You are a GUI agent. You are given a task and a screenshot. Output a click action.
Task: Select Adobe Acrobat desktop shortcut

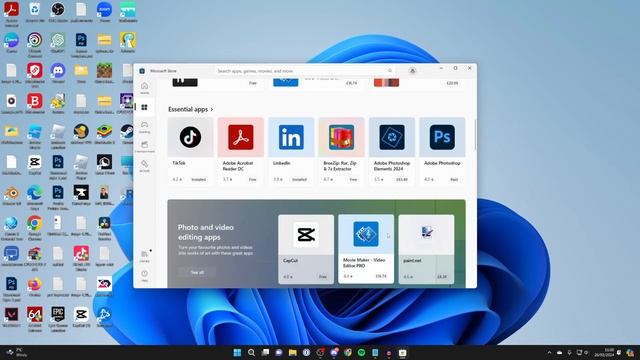point(11,13)
